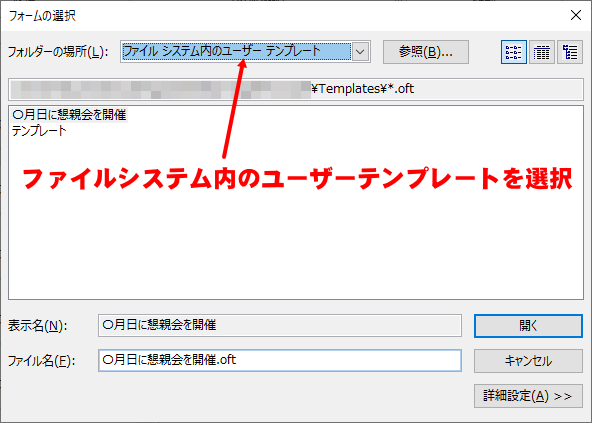Viewport: 592px width, 423px height.
Task: Click the ファイル名(F) label
Action: 42,361
